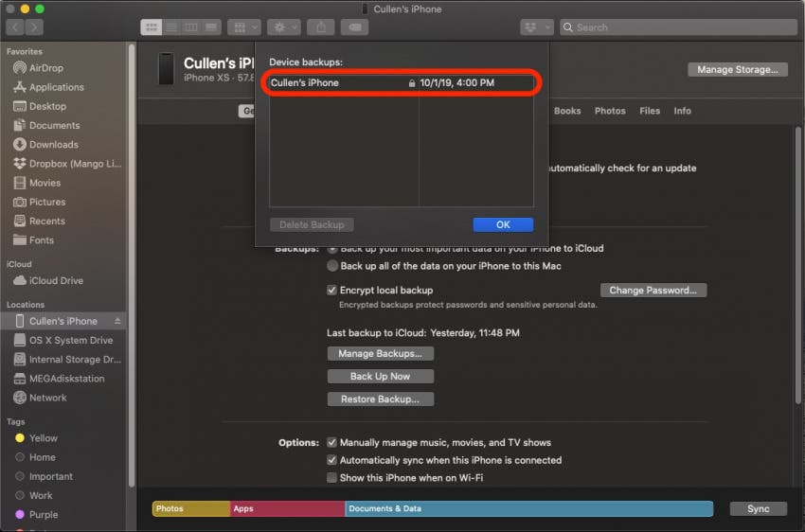The width and height of the screenshot is (805, 532).
Task: Click the main pane vertical scrollbar
Action: click(798, 265)
